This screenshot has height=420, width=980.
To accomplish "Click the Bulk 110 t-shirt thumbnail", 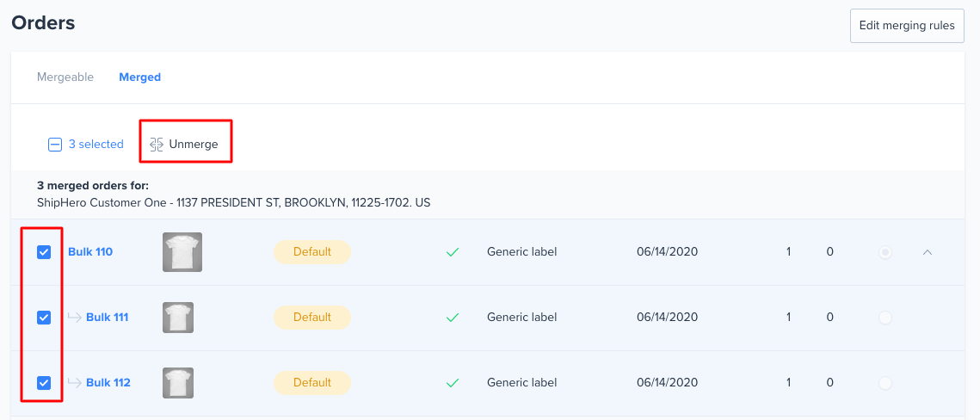I will click(182, 252).
